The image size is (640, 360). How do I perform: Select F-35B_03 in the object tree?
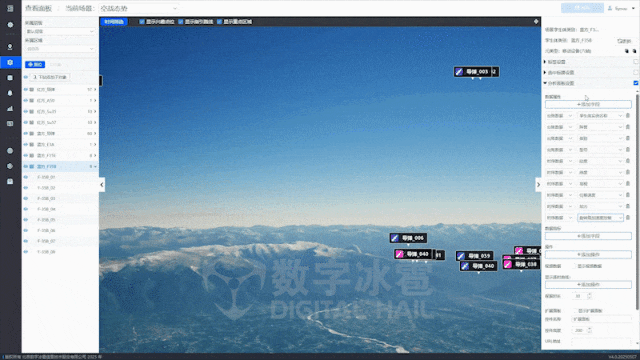click(47, 198)
